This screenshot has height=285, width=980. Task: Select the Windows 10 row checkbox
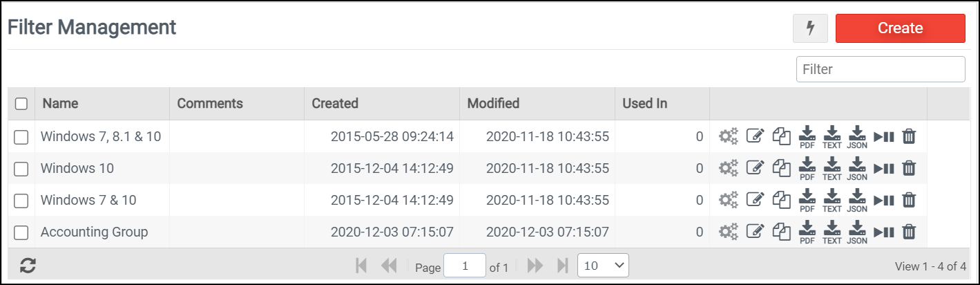21,169
